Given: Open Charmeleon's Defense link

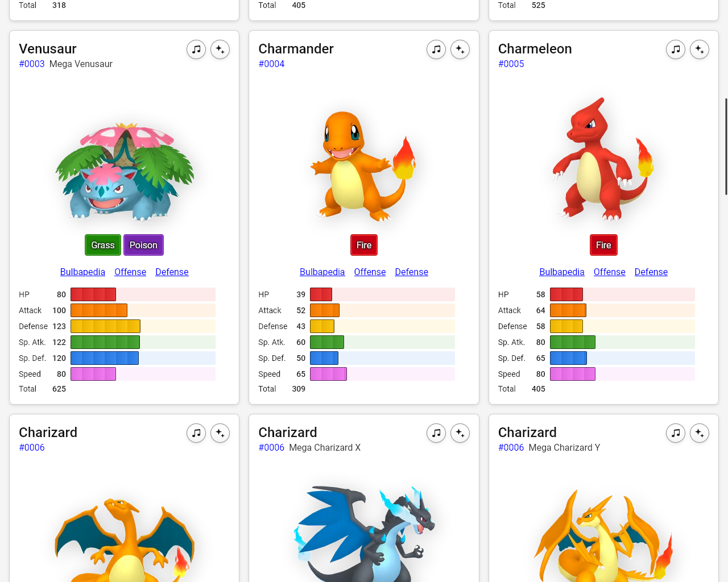Looking at the screenshot, I should tap(651, 272).
